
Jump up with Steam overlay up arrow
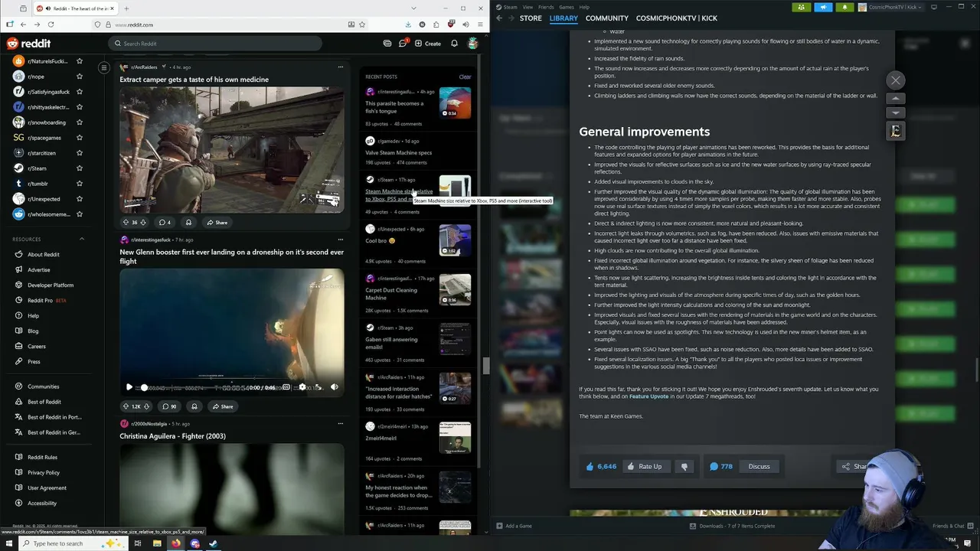tap(896, 99)
